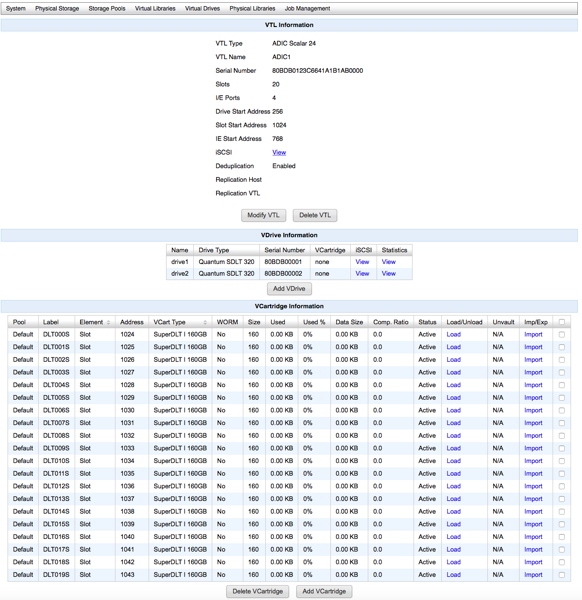
Task: Import cartridge DLT001S
Action: pos(533,347)
